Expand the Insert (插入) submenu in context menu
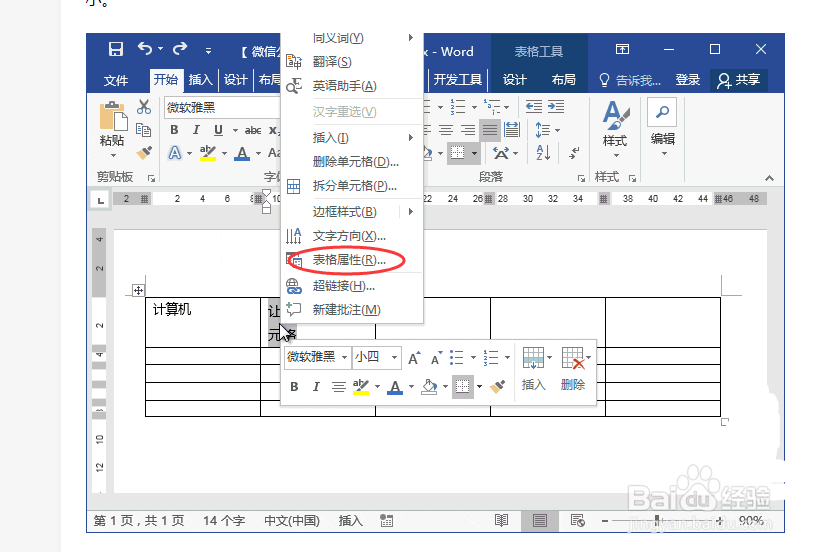Image resolution: width=818 pixels, height=552 pixels. 353,138
